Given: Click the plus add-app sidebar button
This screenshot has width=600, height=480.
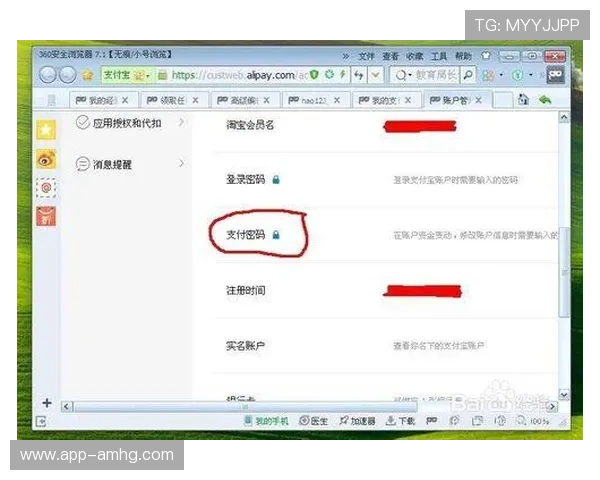Looking at the screenshot, I should pos(47,403).
